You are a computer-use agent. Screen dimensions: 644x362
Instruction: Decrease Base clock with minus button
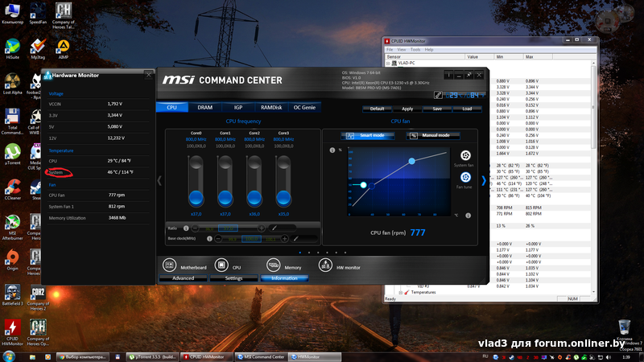[218, 238]
